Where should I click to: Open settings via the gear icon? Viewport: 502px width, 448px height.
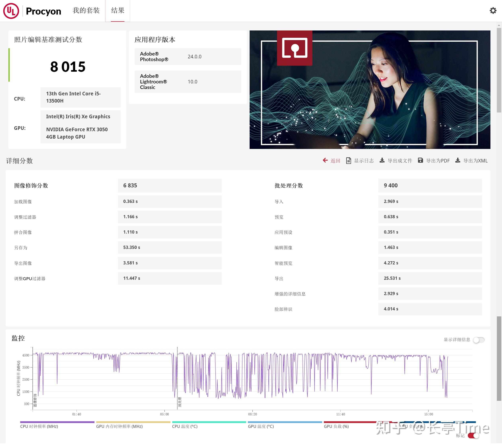pos(493,11)
